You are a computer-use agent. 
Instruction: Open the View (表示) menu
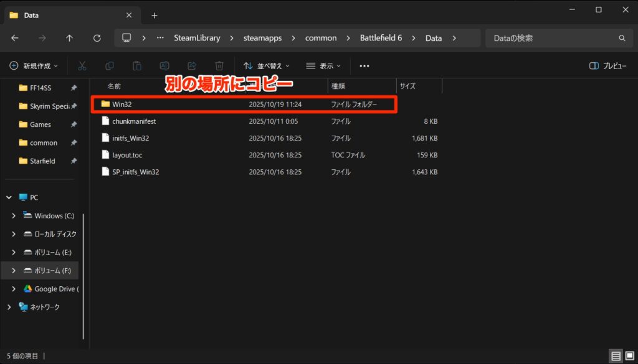click(x=323, y=65)
